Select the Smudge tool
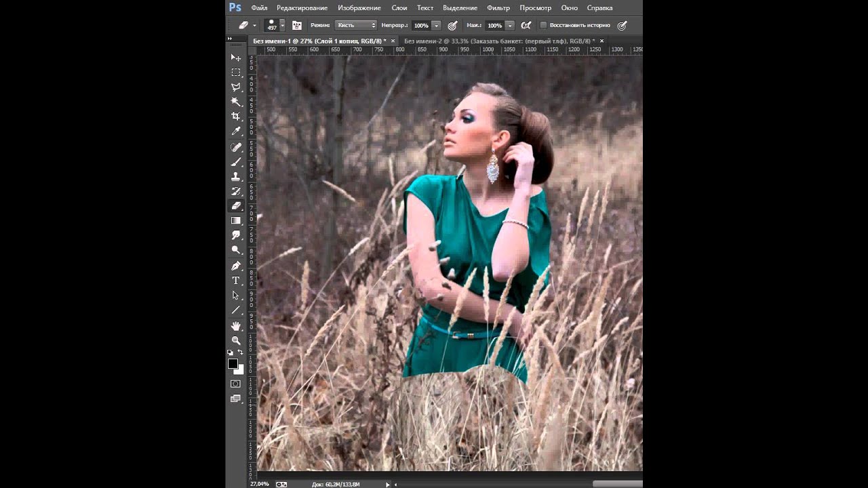Image resolution: width=868 pixels, height=488 pixels. tap(236, 235)
